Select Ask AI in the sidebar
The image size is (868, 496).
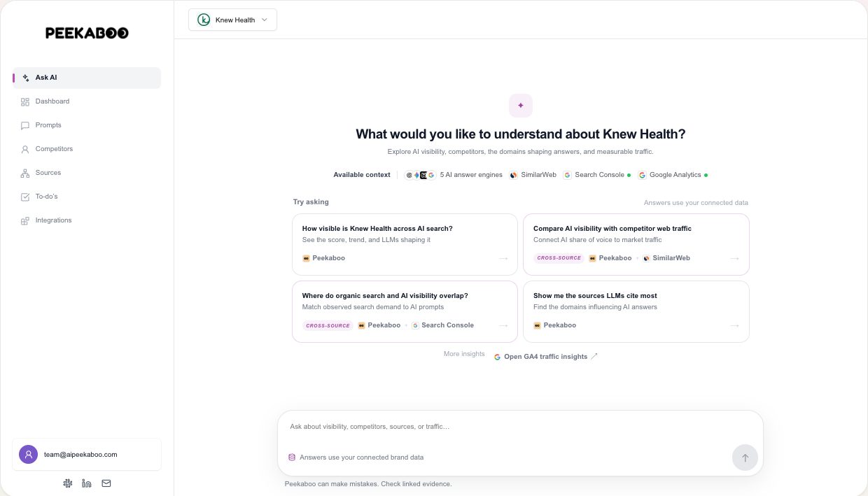coord(87,78)
